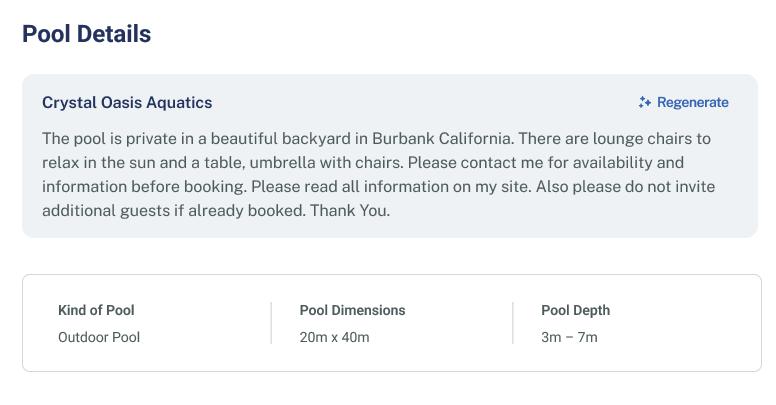Screen dimensions: 776x405
Task: Select the Outdoor Pool value
Action: click(99, 337)
